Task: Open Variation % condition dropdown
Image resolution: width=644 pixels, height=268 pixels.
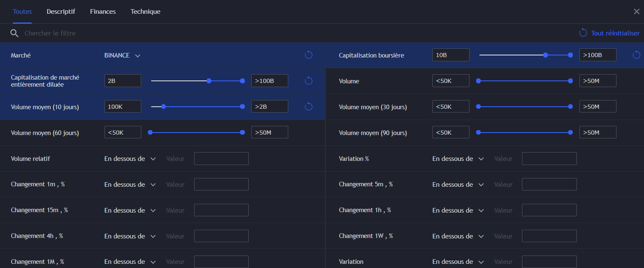Action: (458, 159)
